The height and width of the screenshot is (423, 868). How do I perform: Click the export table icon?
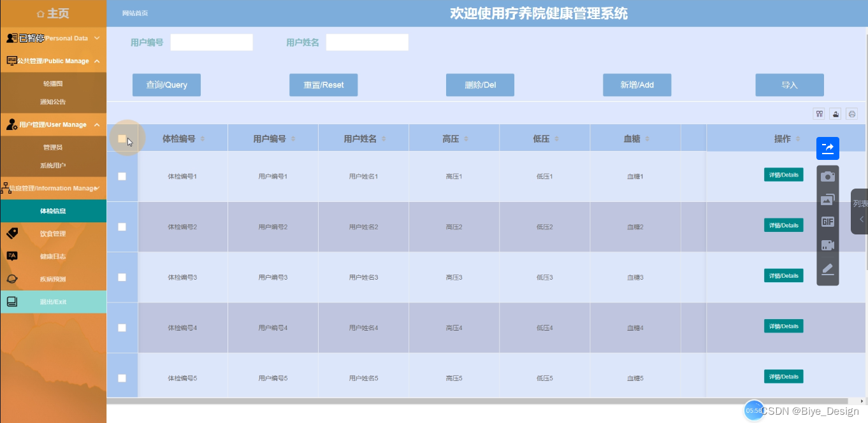(x=835, y=114)
